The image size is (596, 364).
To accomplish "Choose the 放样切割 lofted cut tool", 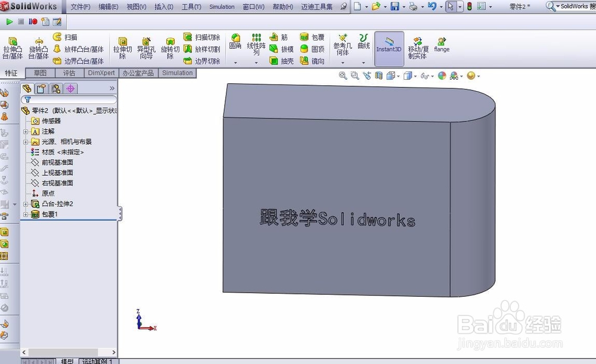I will click(x=202, y=49).
